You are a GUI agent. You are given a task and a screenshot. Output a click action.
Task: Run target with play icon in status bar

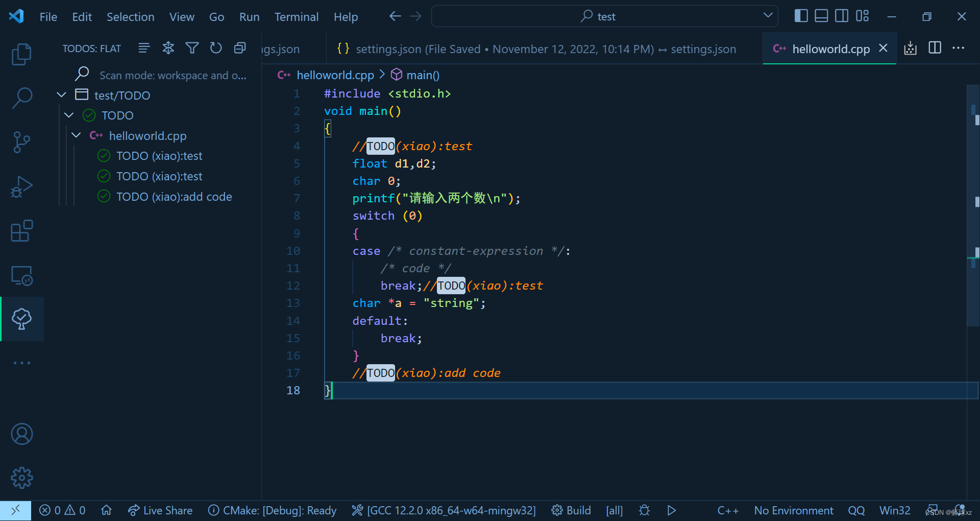[x=672, y=510]
